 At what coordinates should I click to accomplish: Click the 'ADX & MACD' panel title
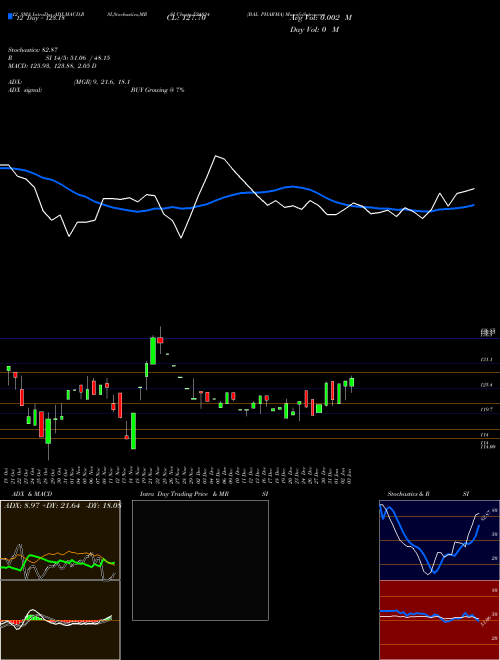32,494
